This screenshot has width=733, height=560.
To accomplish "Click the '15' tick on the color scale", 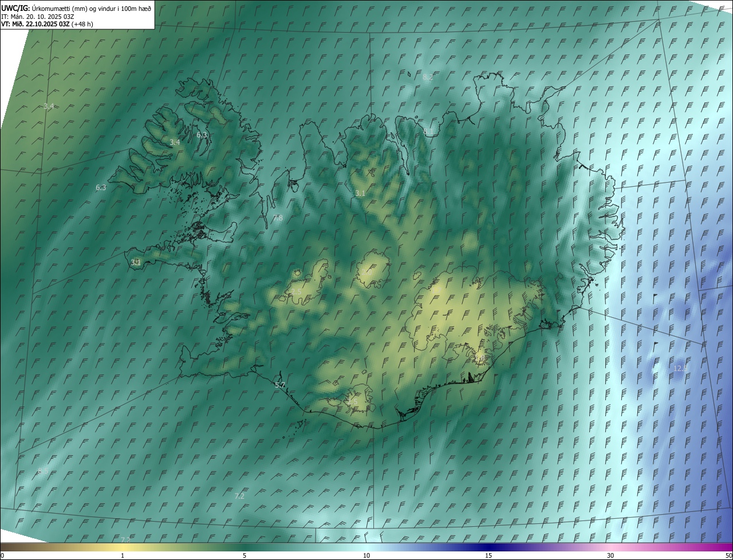I will pyautogui.click(x=488, y=555).
